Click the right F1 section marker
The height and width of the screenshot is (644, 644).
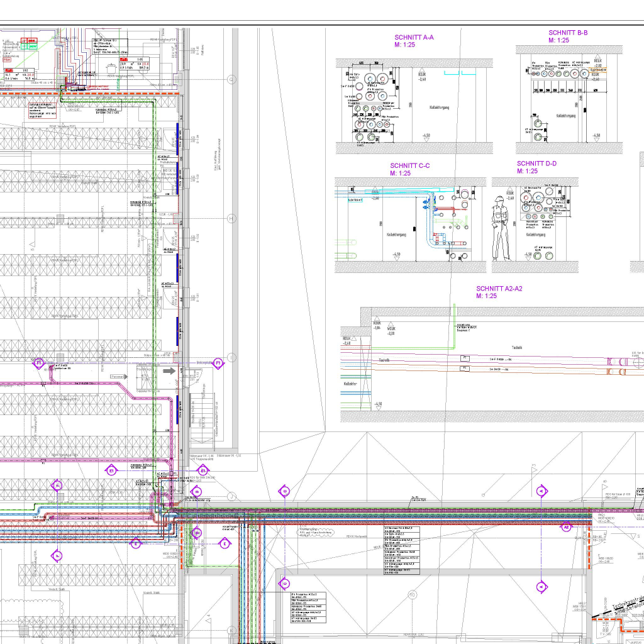pyautogui.click(x=218, y=364)
